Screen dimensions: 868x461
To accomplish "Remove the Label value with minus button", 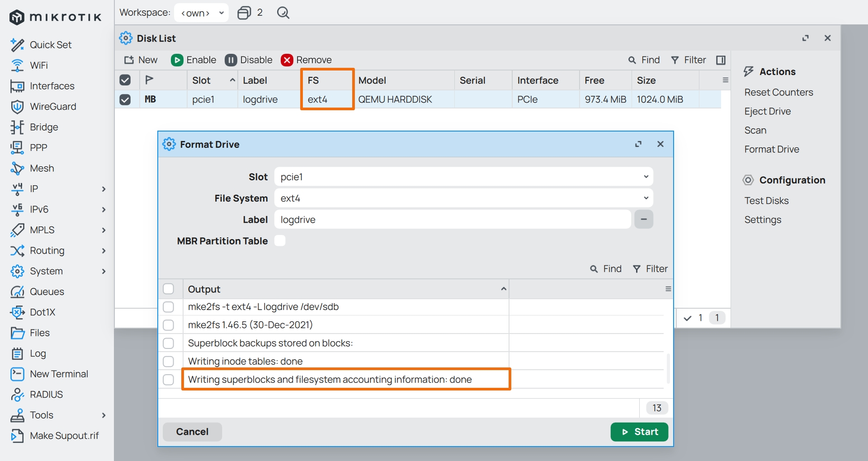I will click(644, 219).
